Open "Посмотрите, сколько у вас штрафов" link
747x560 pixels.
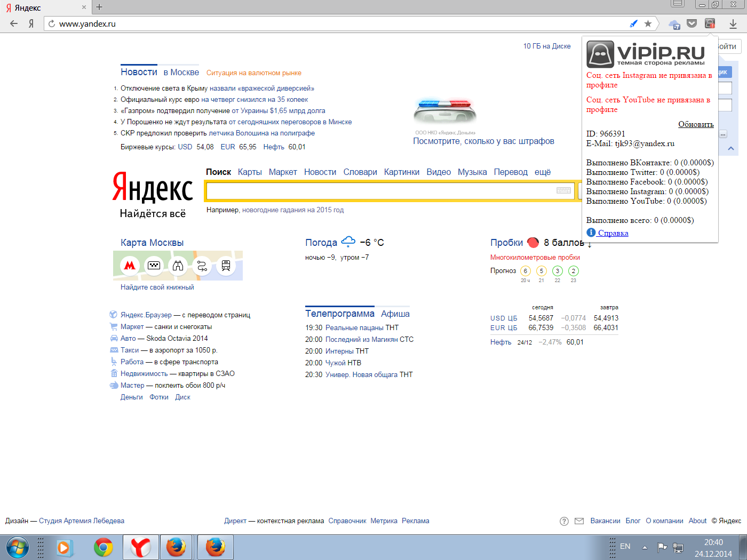click(483, 141)
